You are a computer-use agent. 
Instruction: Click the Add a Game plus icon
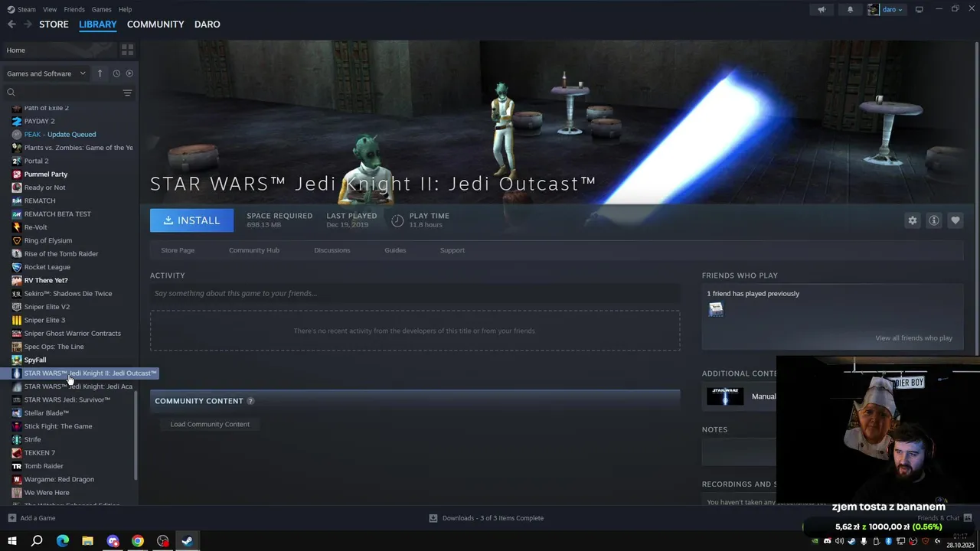[x=11, y=518]
